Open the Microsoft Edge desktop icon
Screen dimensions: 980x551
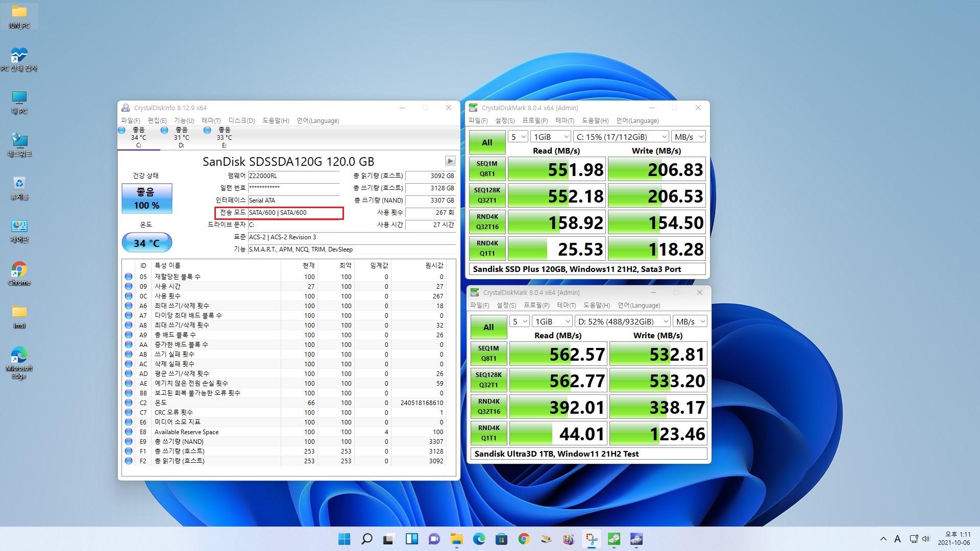click(19, 362)
